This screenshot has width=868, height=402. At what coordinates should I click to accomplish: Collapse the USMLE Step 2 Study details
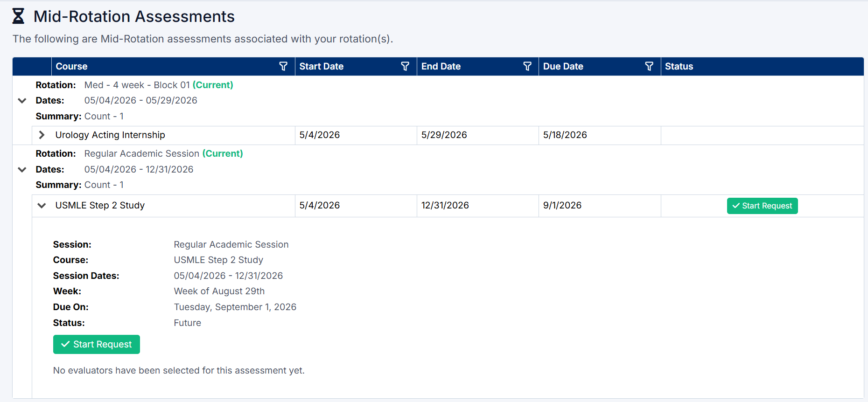point(42,206)
